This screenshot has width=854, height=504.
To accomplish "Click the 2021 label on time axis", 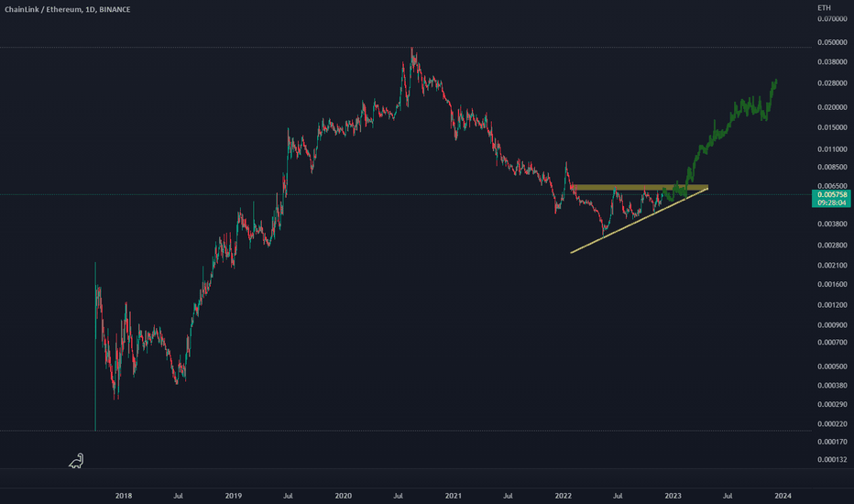I will (454, 496).
